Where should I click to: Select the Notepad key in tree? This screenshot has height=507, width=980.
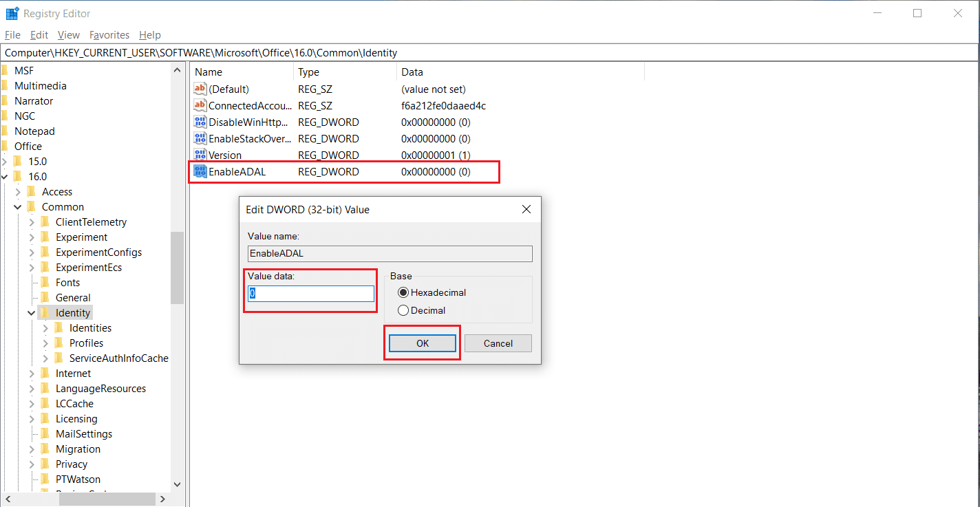34,131
